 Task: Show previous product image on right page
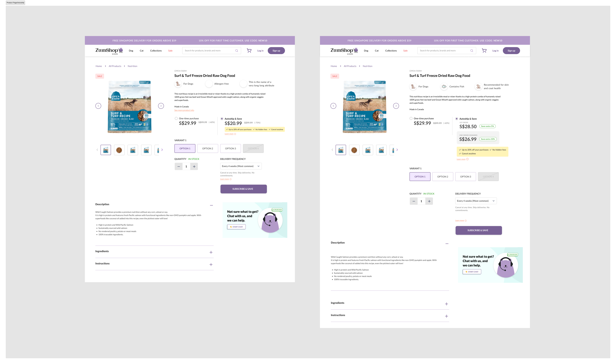(x=333, y=106)
